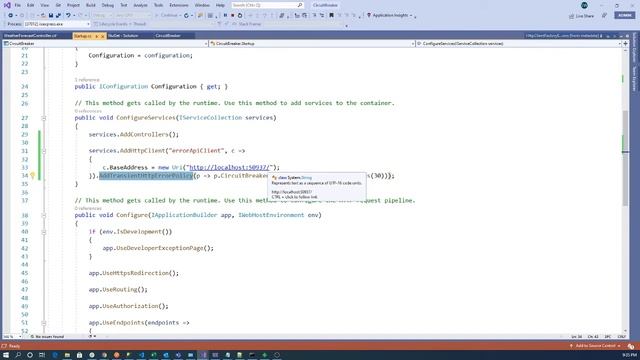Click the Undo arrow icon

pyautogui.click(x=68, y=15)
